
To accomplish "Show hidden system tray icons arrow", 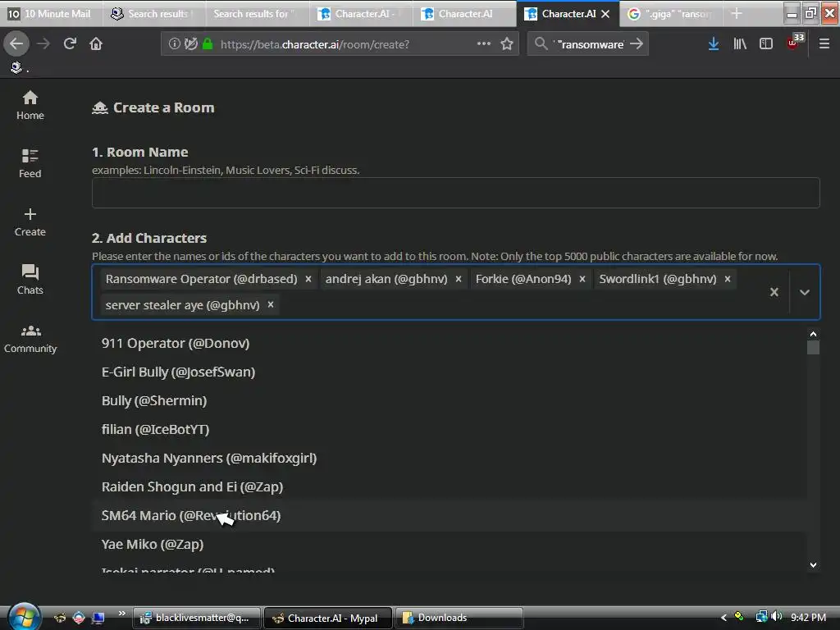I will coord(724,617).
